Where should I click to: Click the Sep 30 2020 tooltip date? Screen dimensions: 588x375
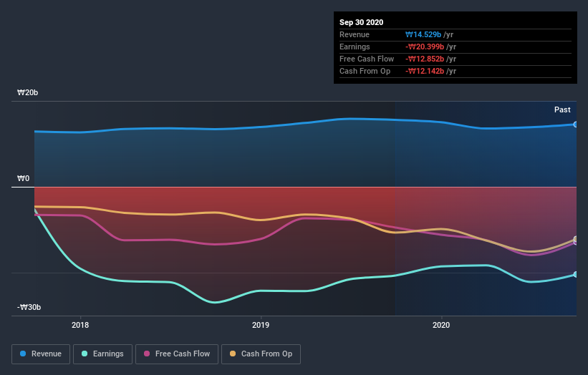[x=361, y=22]
